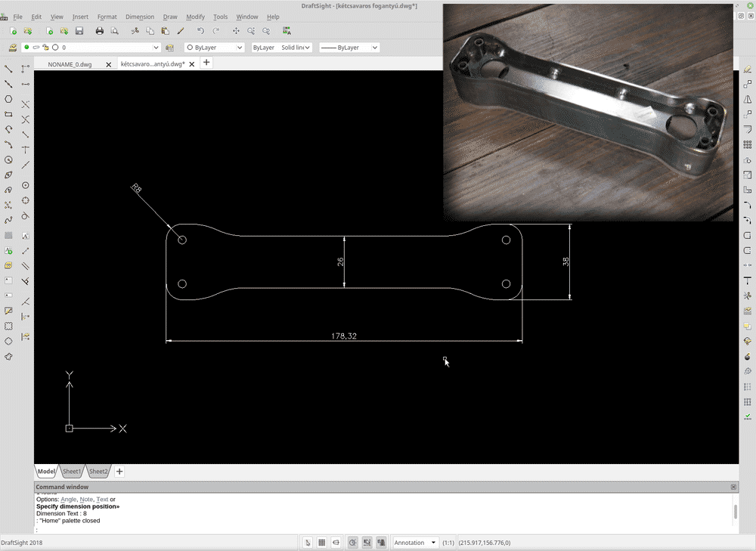Open the Tools menu
Image resolution: width=756 pixels, height=551 pixels.
pos(220,17)
